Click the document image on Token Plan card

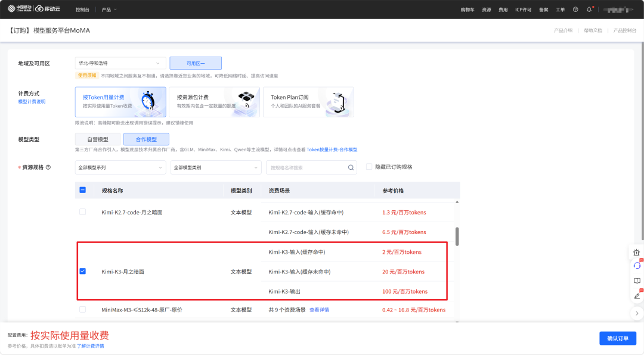click(x=339, y=102)
